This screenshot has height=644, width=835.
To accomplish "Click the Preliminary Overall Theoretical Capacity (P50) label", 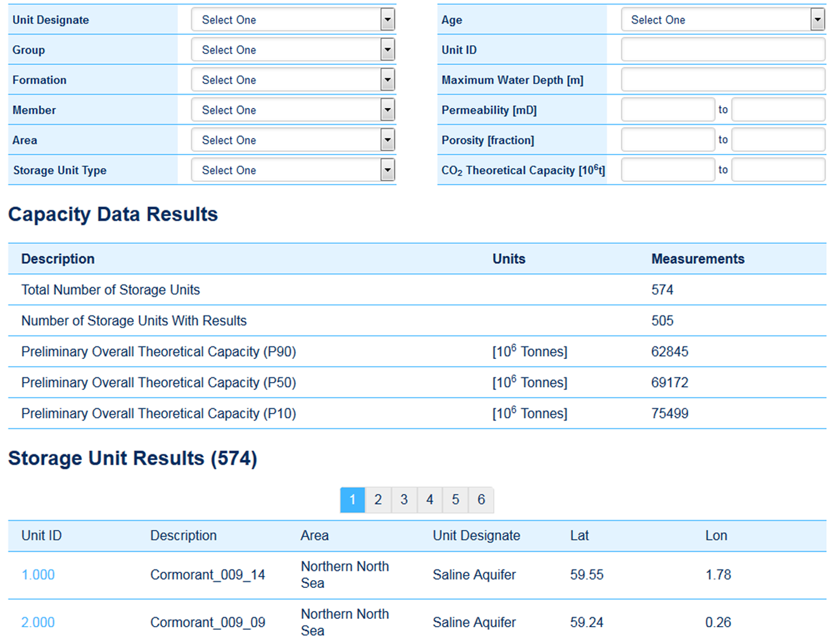I will point(159,383).
